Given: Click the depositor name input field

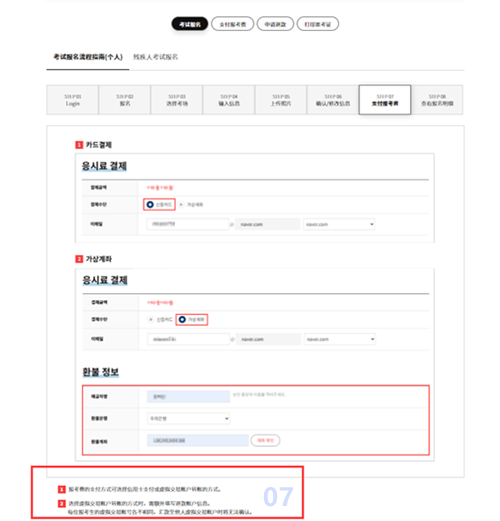Looking at the screenshot, I should coord(188,396).
